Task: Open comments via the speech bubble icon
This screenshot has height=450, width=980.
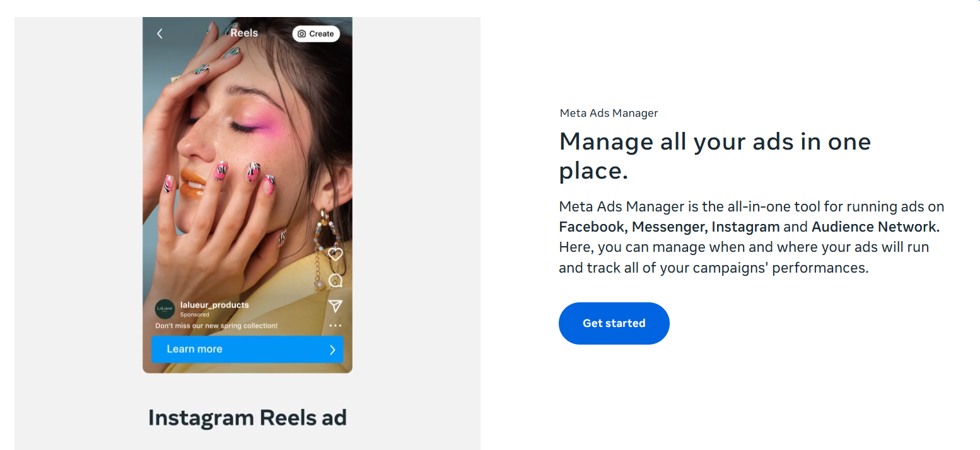Action: 335,280
